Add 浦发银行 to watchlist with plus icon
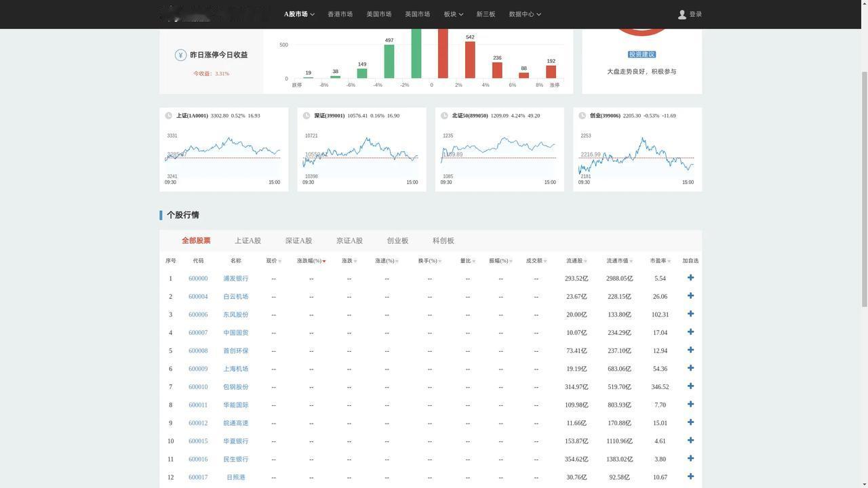The height and width of the screenshot is (488, 868). click(690, 278)
